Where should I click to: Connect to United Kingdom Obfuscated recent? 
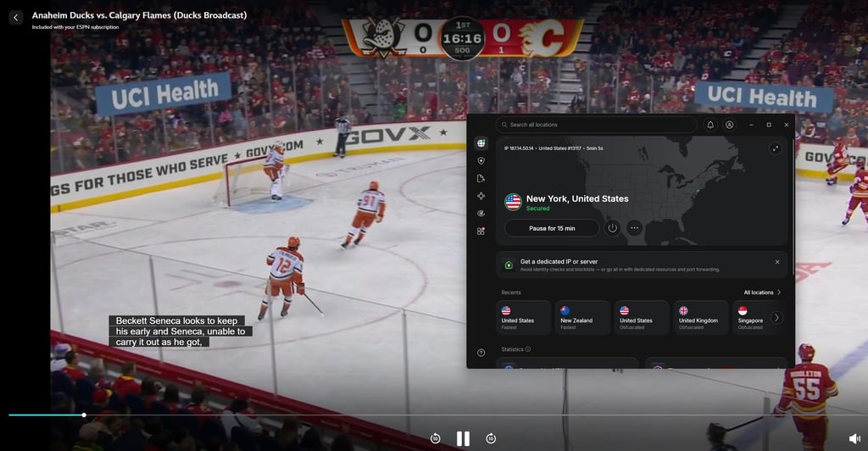701,318
